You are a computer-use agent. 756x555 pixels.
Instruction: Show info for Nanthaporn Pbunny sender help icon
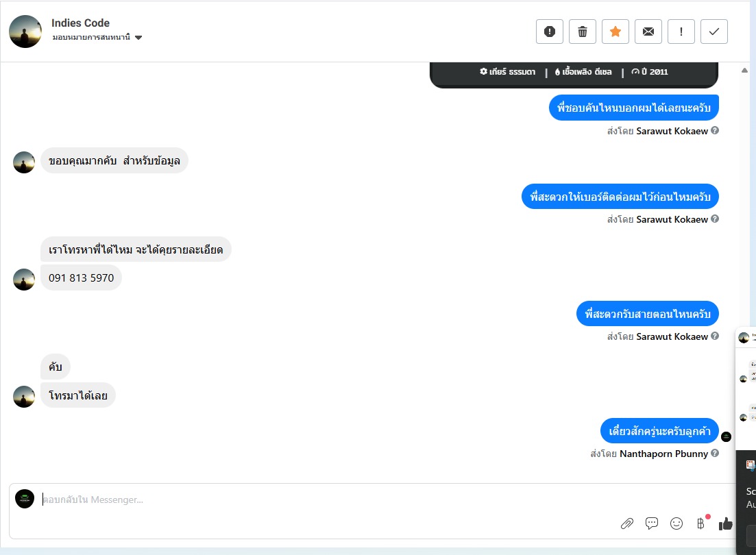pyautogui.click(x=715, y=454)
